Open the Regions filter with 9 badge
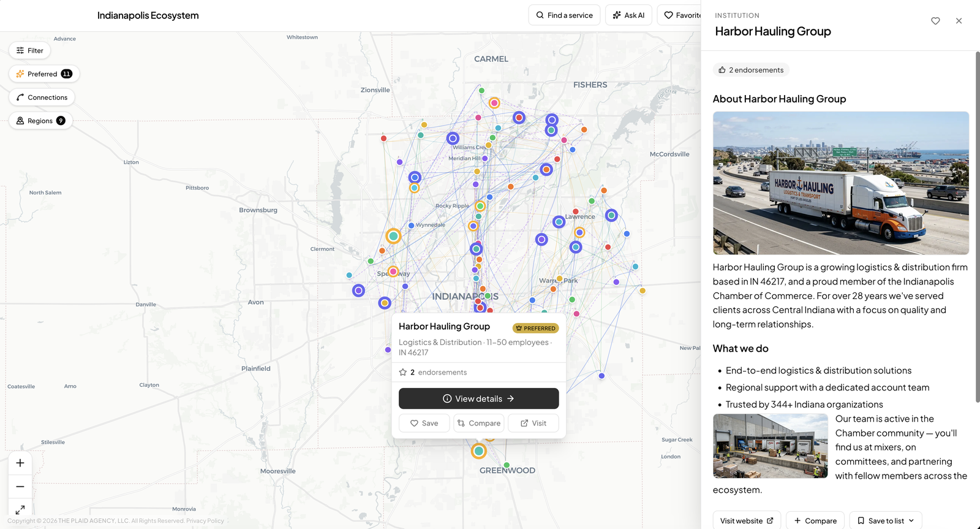The height and width of the screenshot is (529, 980). [x=40, y=121]
